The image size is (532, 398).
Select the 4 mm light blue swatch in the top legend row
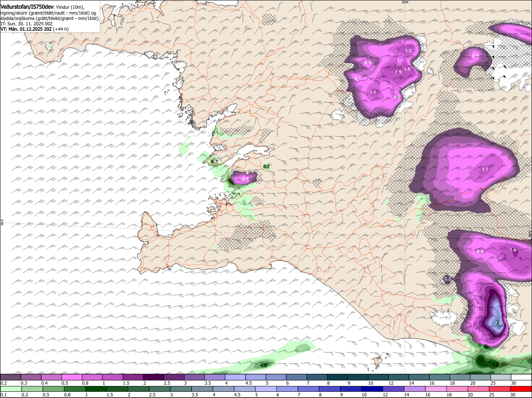coord(235,377)
